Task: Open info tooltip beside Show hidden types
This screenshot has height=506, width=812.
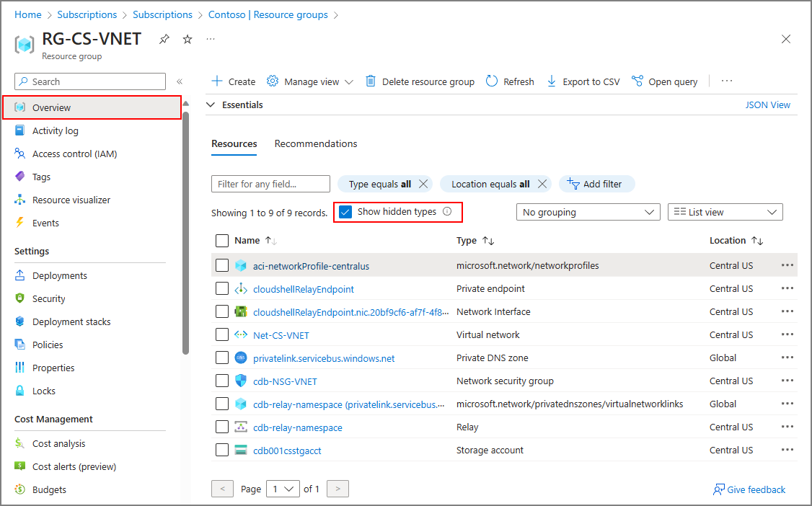Action: tap(447, 212)
